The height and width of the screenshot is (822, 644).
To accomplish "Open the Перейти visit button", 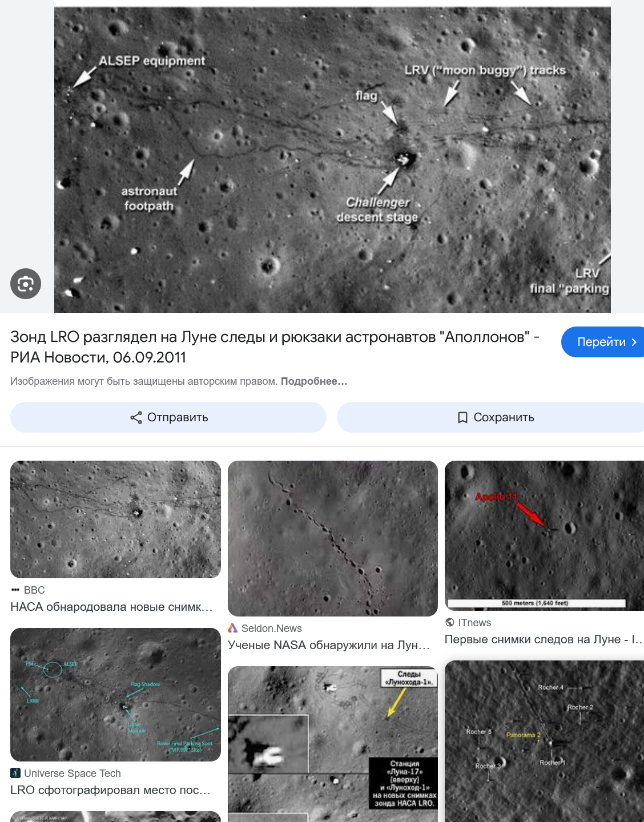I will pyautogui.click(x=603, y=342).
